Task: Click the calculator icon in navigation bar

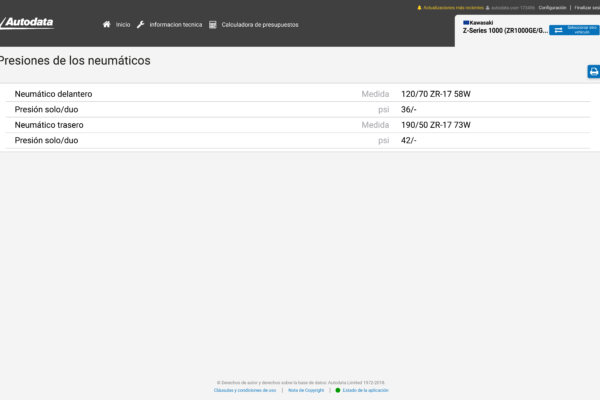Action: (x=213, y=24)
